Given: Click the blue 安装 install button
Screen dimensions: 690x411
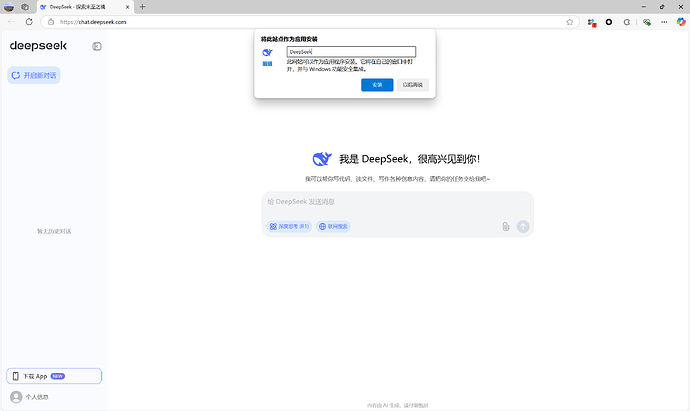Looking at the screenshot, I should (x=377, y=85).
